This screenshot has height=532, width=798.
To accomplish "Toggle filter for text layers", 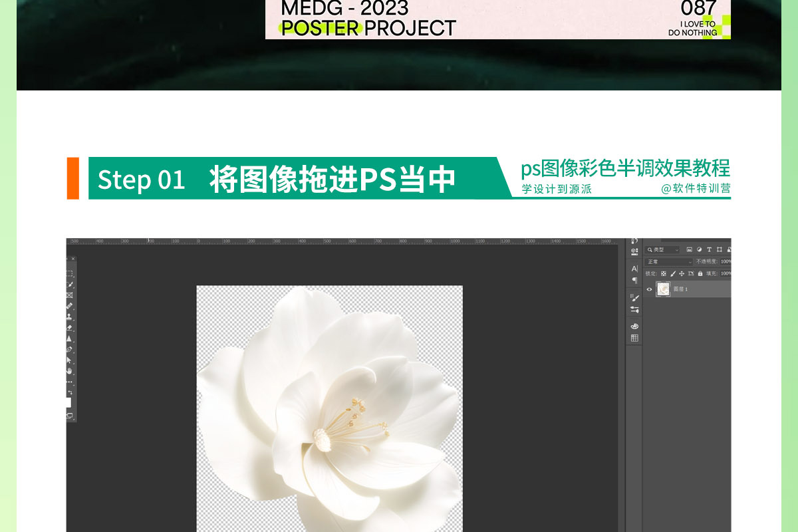I will point(709,250).
